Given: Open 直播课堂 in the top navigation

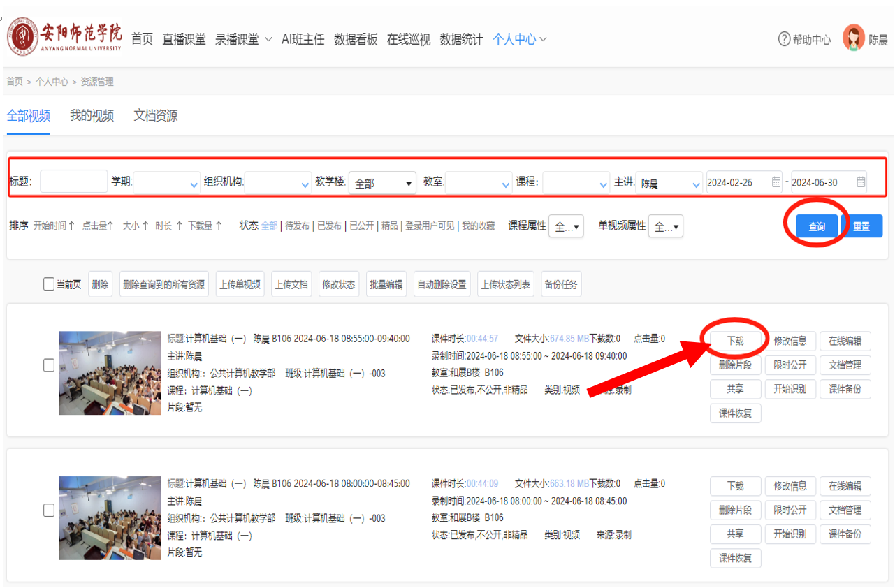Looking at the screenshot, I should click(x=184, y=39).
